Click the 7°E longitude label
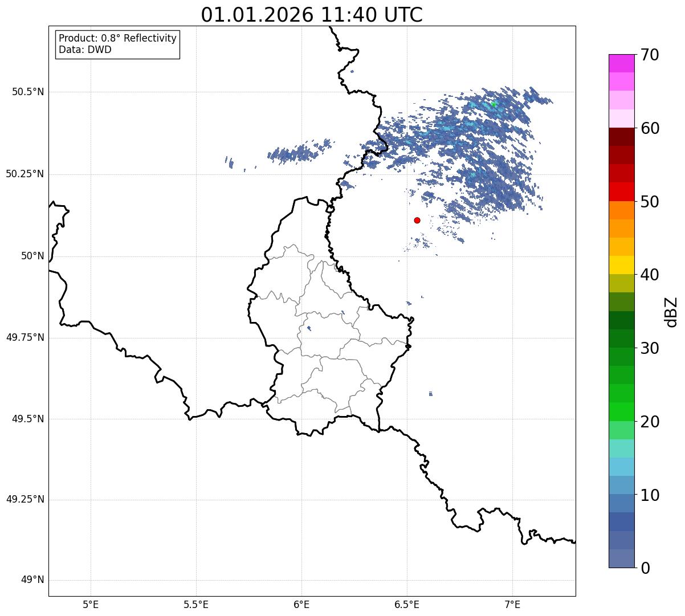The image size is (685, 616). (x=513, y=604)
